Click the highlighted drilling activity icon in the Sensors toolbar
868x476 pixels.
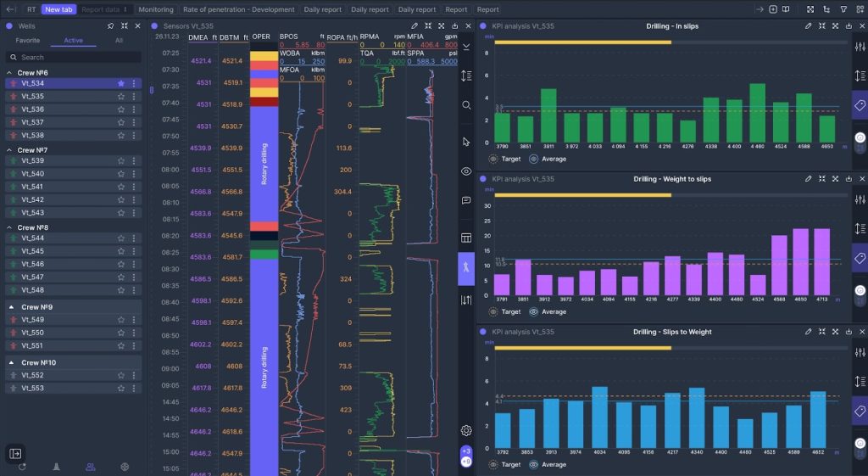point(466,268)
